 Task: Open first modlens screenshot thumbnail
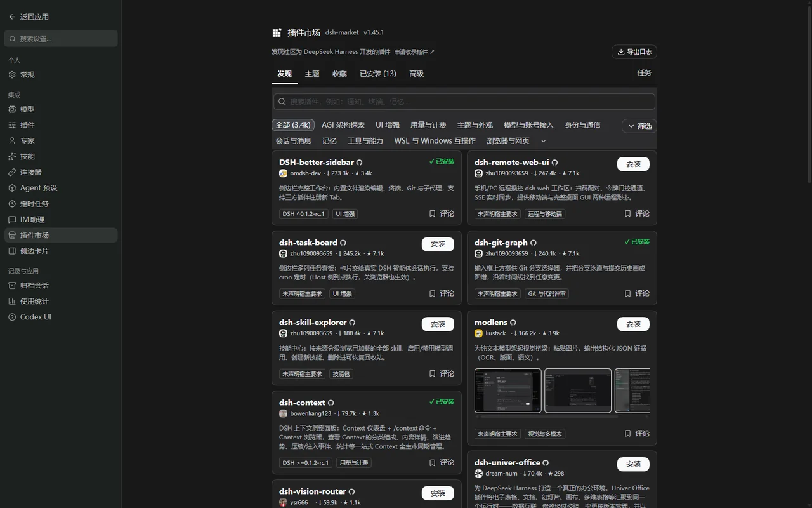[x=508, y=391]
